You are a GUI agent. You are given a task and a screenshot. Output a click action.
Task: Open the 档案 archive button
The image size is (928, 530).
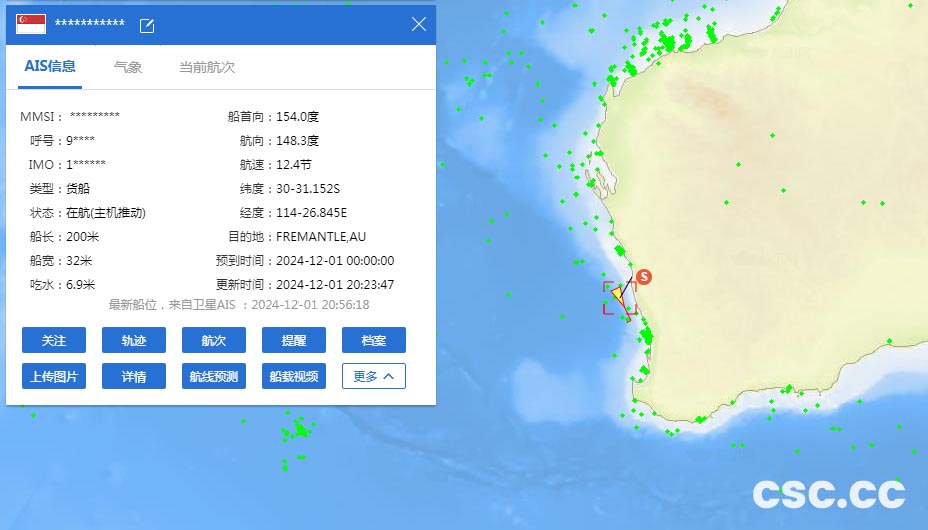coord(374,340)
